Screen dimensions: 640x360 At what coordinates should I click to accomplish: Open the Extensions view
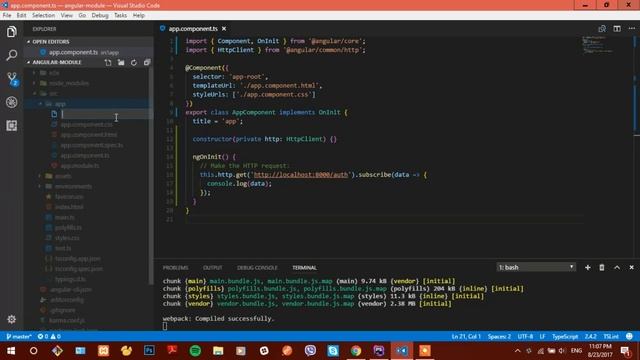(x=11, y=125)
